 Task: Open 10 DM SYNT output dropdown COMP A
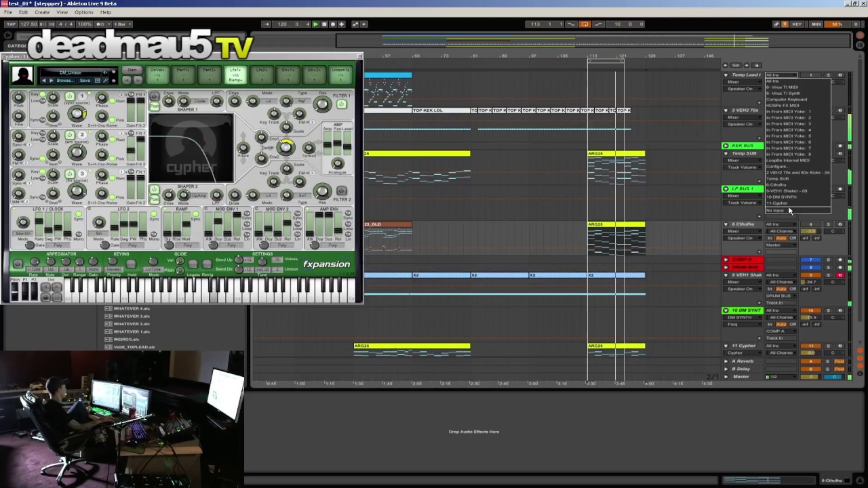tap(781, 331)
